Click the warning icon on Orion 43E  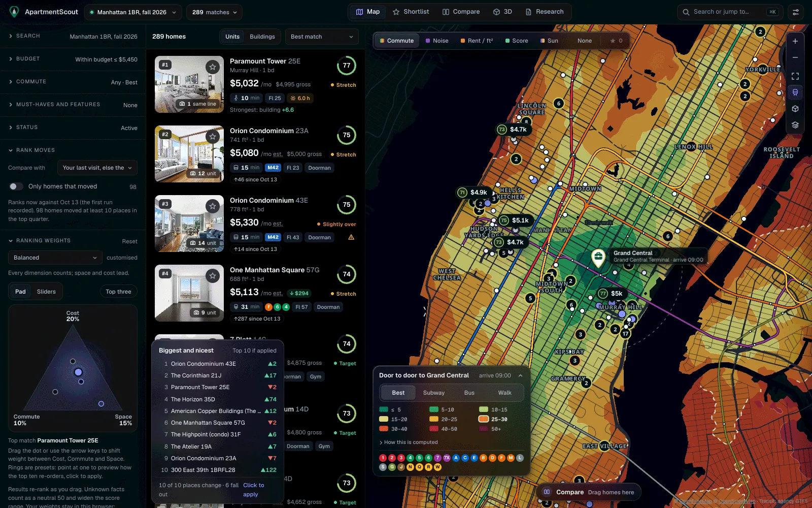(351, 237)
